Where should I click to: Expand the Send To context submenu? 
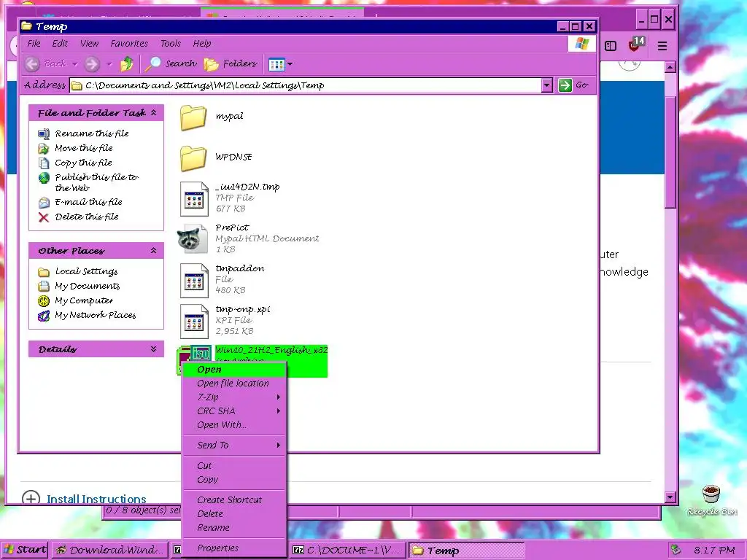234,446
